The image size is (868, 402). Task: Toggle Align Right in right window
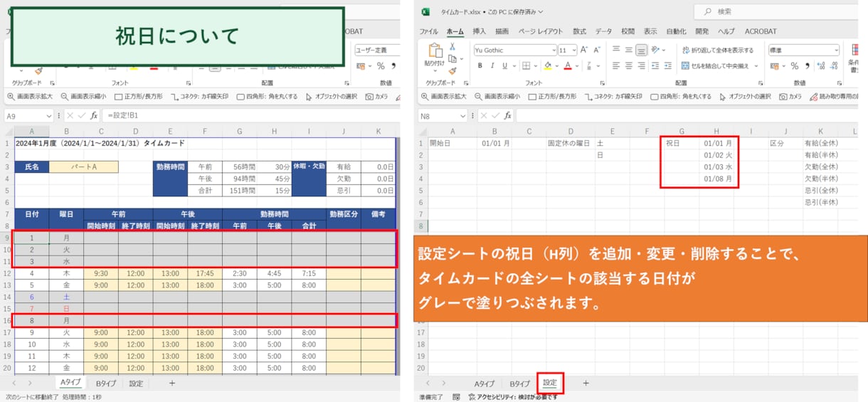(642, 65)
